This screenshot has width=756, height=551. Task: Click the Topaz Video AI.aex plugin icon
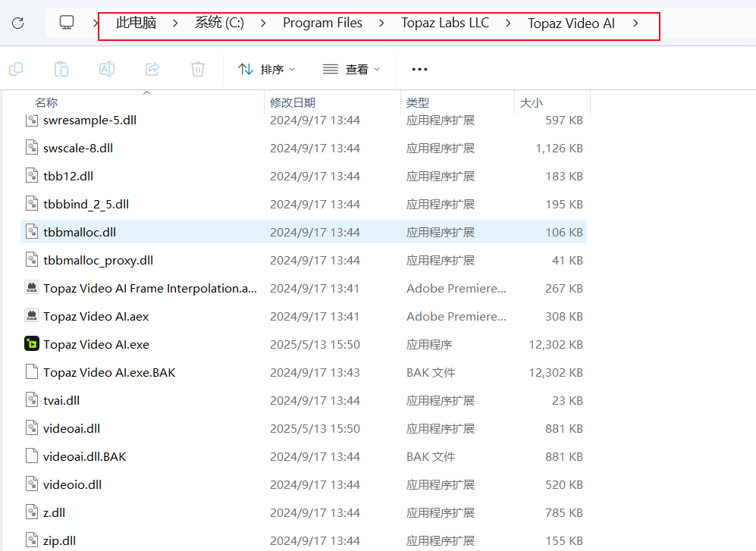(32, 316)
